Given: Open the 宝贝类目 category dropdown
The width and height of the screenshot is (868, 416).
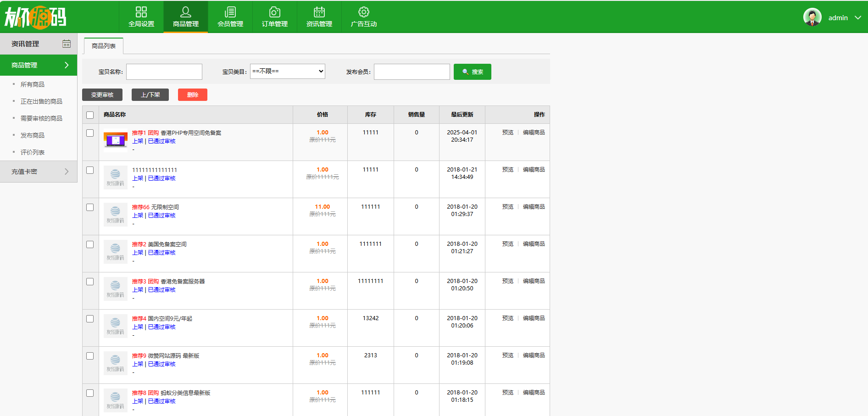Looking at the screenshot, I should (x=288, y=71).
